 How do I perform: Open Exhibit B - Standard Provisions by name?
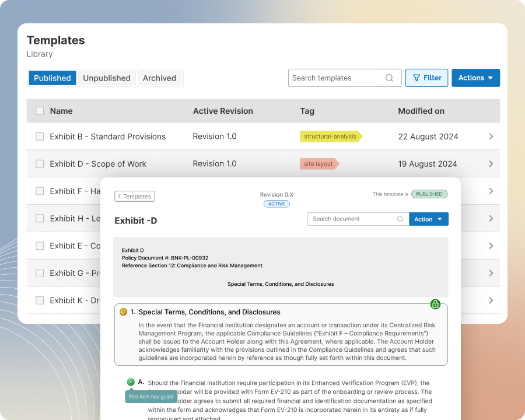(108, 136)
